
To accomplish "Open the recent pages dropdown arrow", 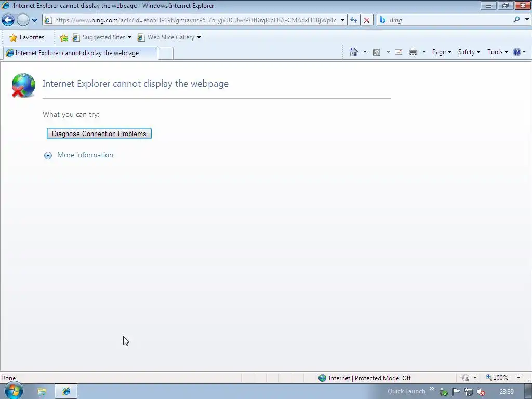I will pyautogui.click(x=34, y=20).
